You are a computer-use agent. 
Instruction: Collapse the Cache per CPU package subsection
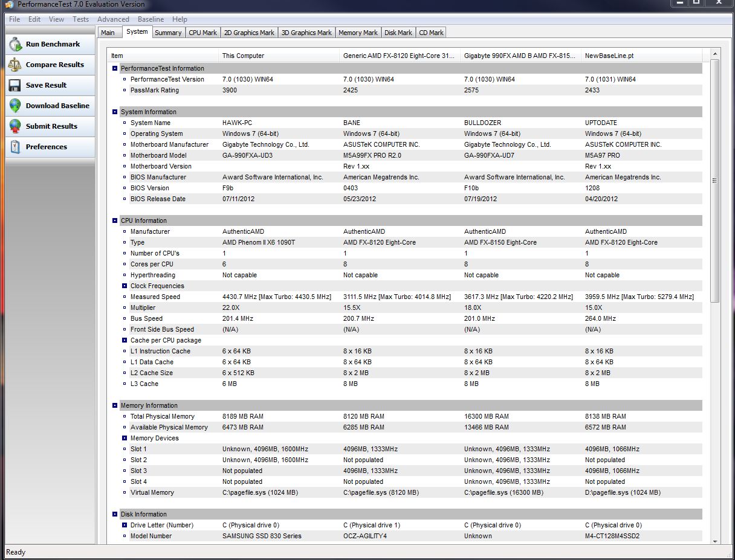[x=125, y=340]
